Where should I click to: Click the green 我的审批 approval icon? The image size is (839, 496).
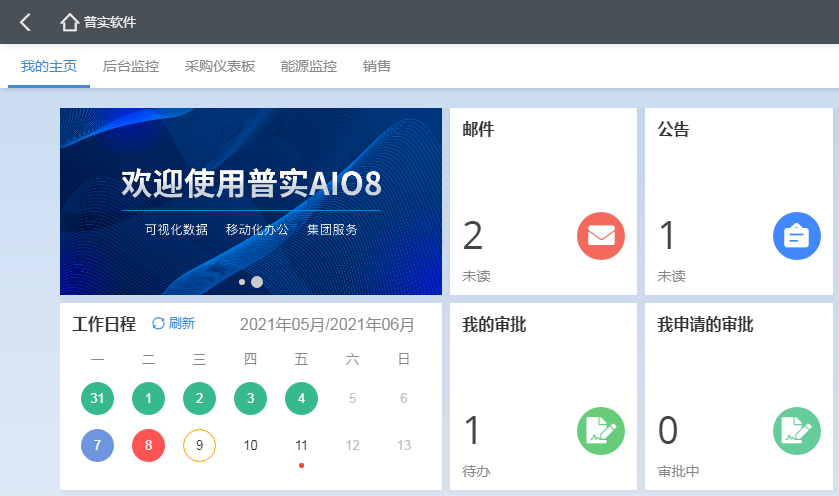click(601, 431)
